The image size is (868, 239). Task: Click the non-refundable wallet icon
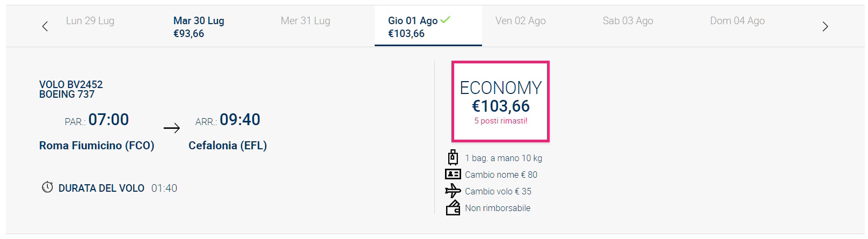point(453,207)
